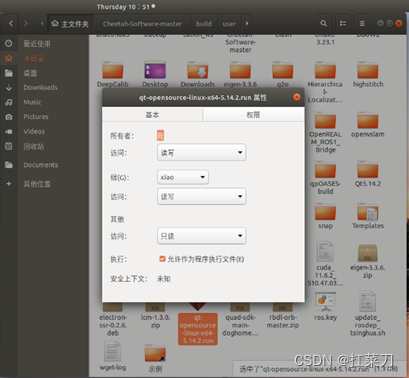The width and height of the screenshot is (409, 378).
Task: Open the search tool in file manager
Action: point(323,24)
